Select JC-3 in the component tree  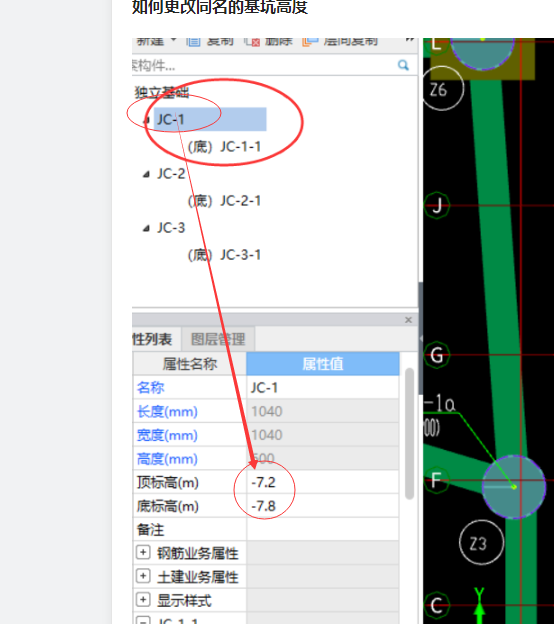171,228
